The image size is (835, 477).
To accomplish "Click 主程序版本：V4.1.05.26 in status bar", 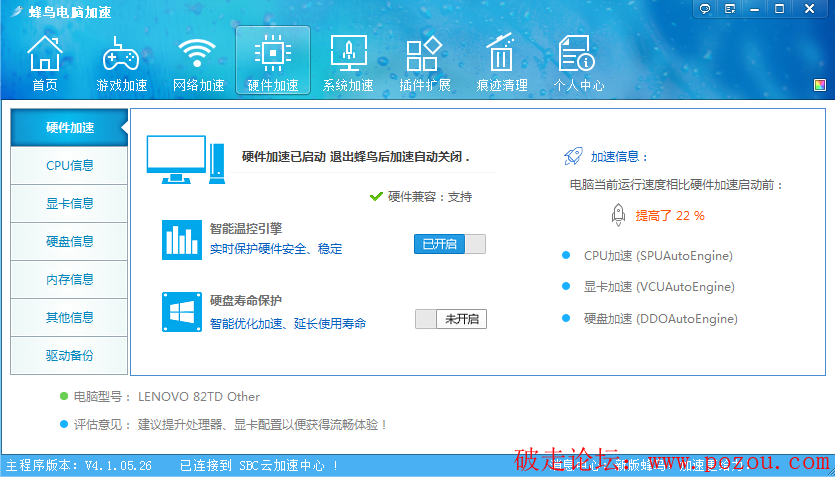I will pyautogui.click(x=79, y=466).
